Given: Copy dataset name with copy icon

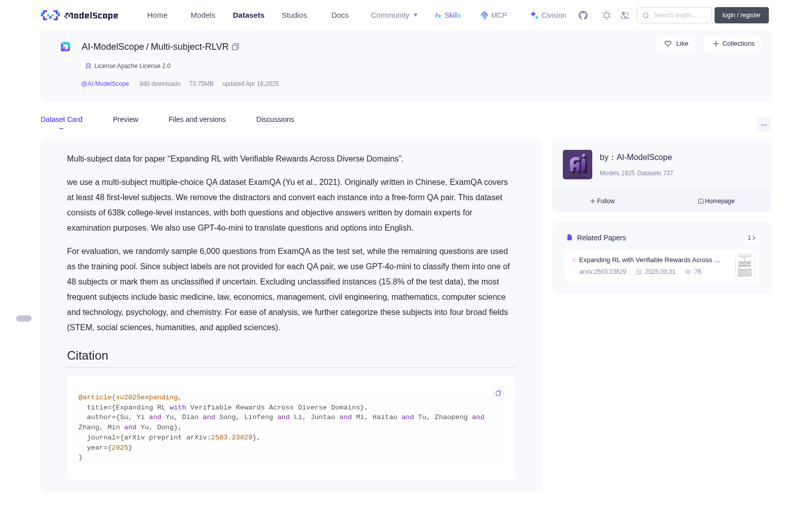Looking at the screenshot, I should [x=235, y=47].
